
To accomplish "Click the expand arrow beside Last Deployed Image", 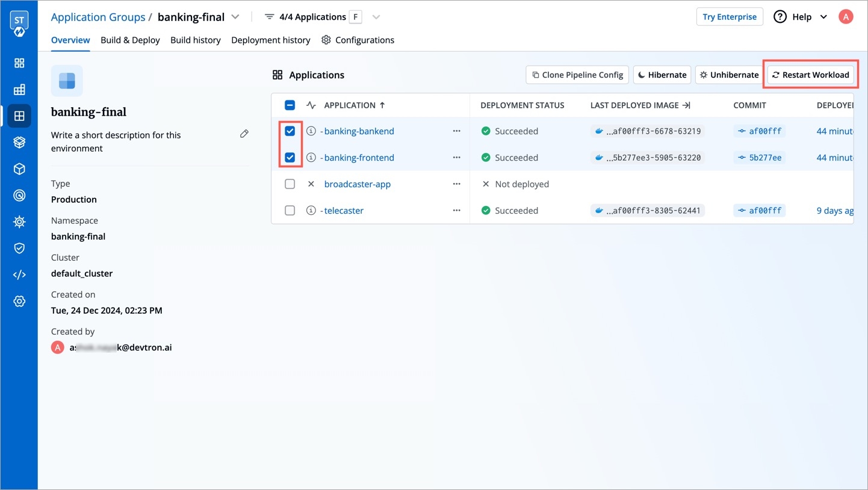I will [686, 105].
